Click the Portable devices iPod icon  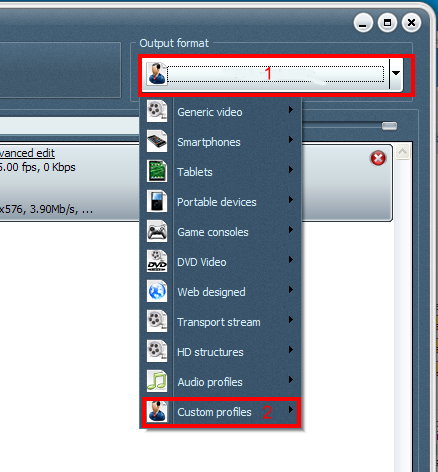(x=157, y=201)
